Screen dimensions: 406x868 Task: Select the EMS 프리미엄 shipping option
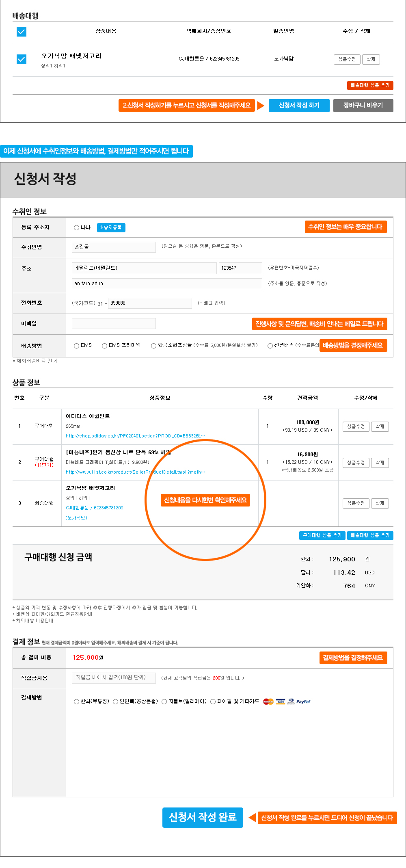click(105, 346)
